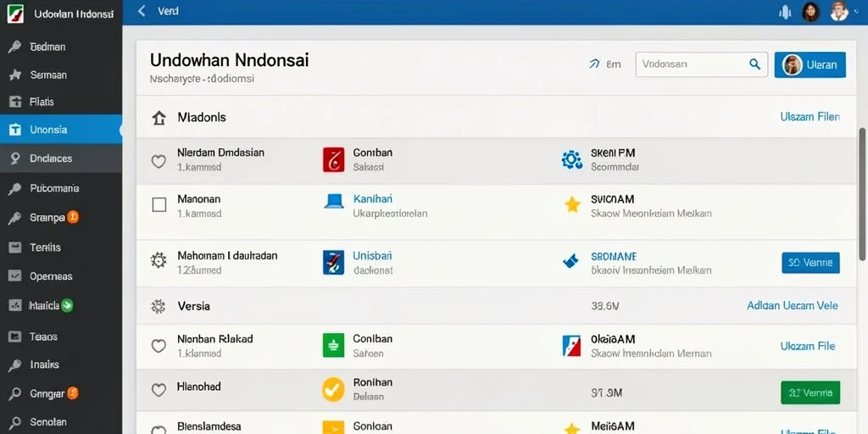The width and height of the screenshot is (868, 434).
Task: Open Flatis in the sidebar
Action: click(x=42, y=102)
